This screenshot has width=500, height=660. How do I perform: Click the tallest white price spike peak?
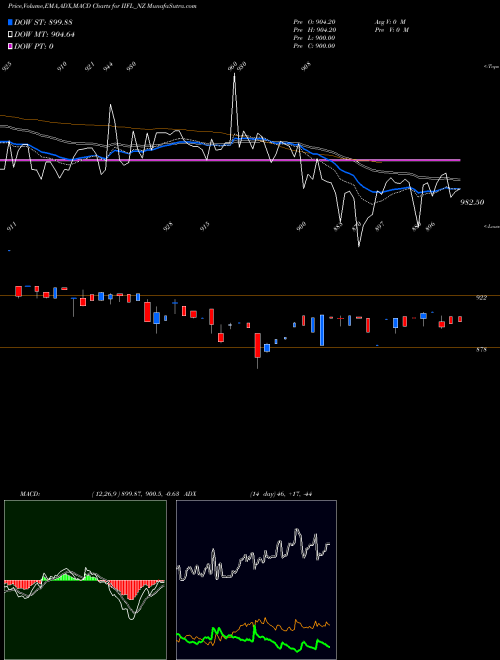point(234,75)
